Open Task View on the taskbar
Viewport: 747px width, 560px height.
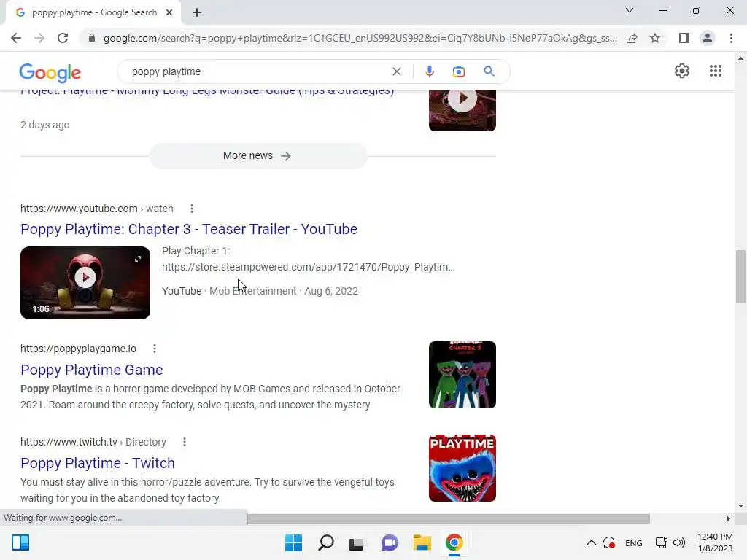point(357,542)
